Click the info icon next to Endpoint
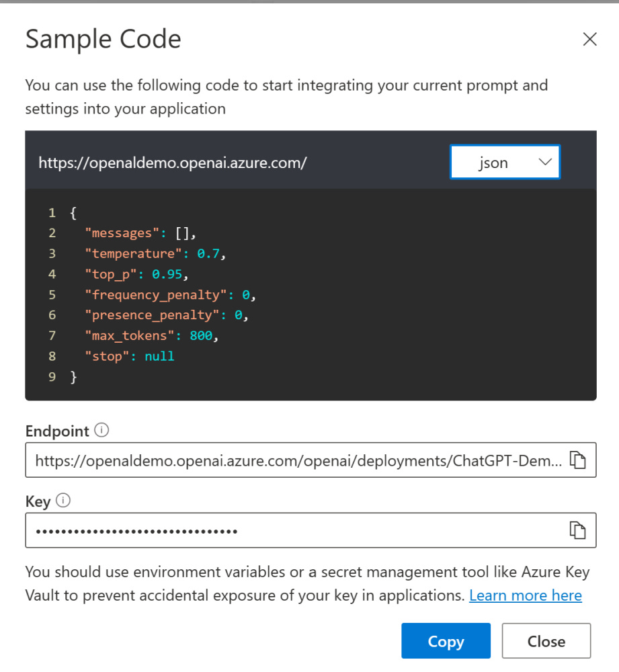This screenshot has height=672, width=619. click(x=102, y=431)
